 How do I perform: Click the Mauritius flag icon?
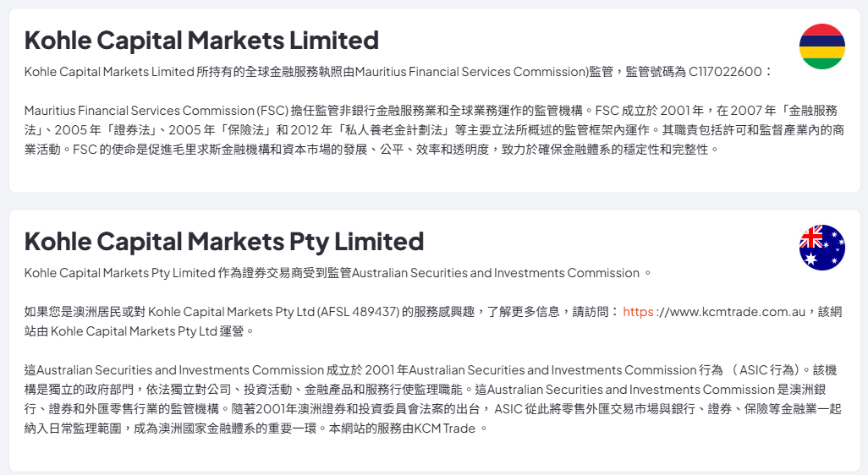pos(822,46)
